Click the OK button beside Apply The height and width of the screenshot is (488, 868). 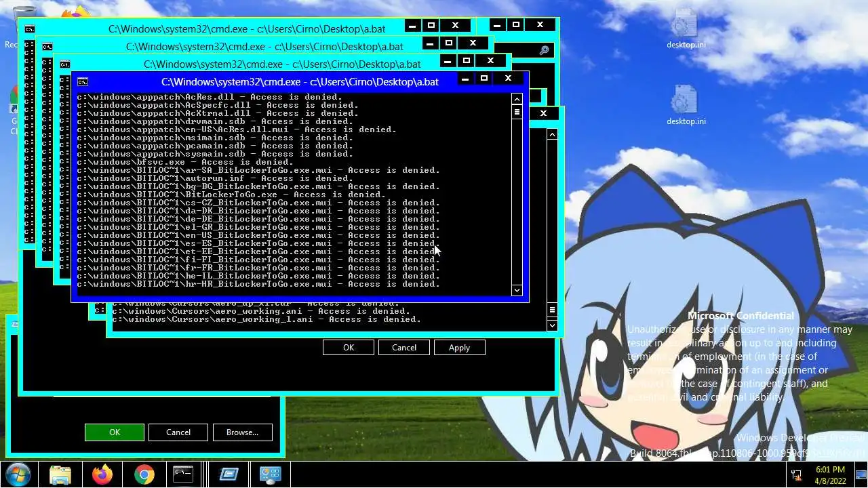(349, 347)
